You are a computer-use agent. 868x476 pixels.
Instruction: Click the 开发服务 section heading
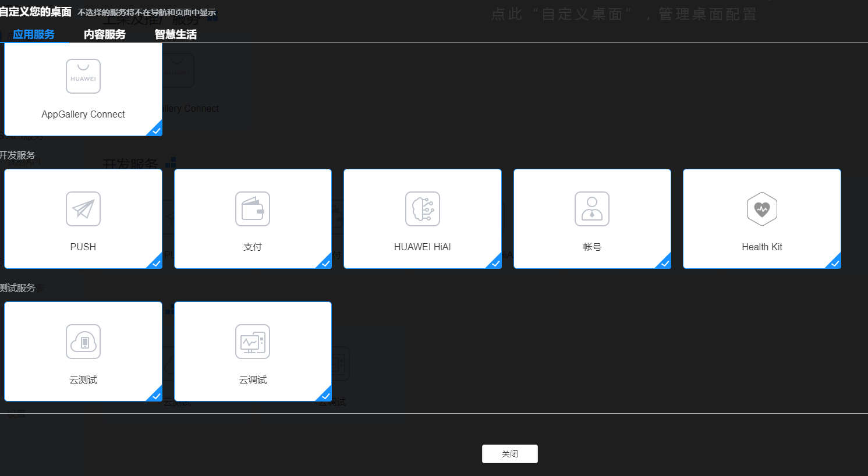point(17,155)
